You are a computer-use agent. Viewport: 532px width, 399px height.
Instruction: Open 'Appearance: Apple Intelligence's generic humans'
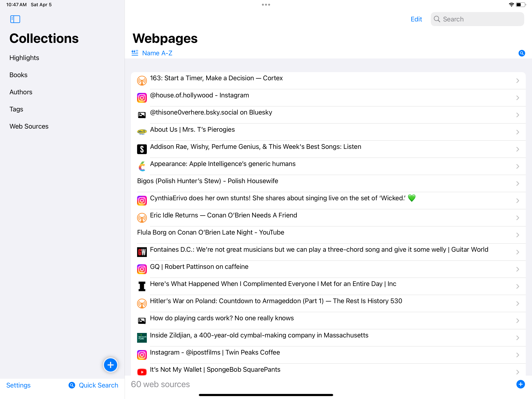(328, 166)
